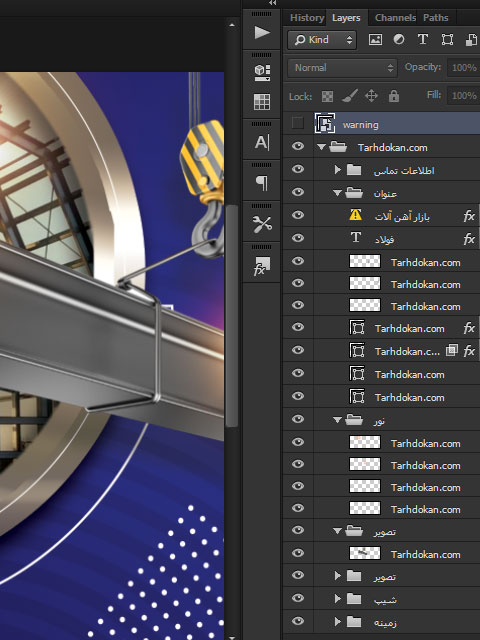Collapse the عنوان layer group

(x=337, y=193)
